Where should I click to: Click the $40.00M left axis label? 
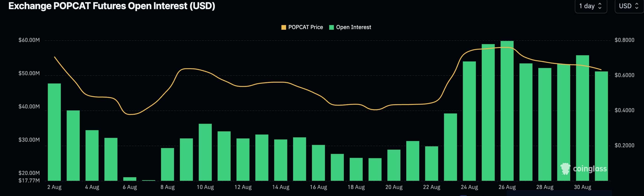tap(29, 107)
